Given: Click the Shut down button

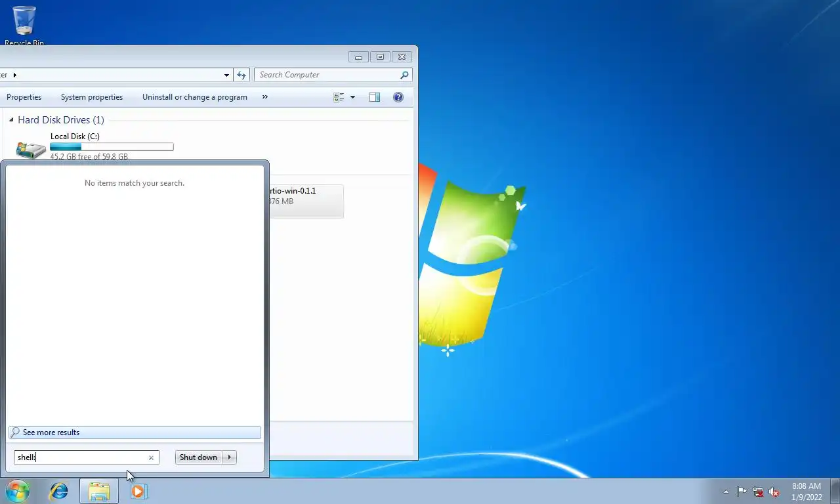Looking at the screenshot, I should click(x=198, y=457).
